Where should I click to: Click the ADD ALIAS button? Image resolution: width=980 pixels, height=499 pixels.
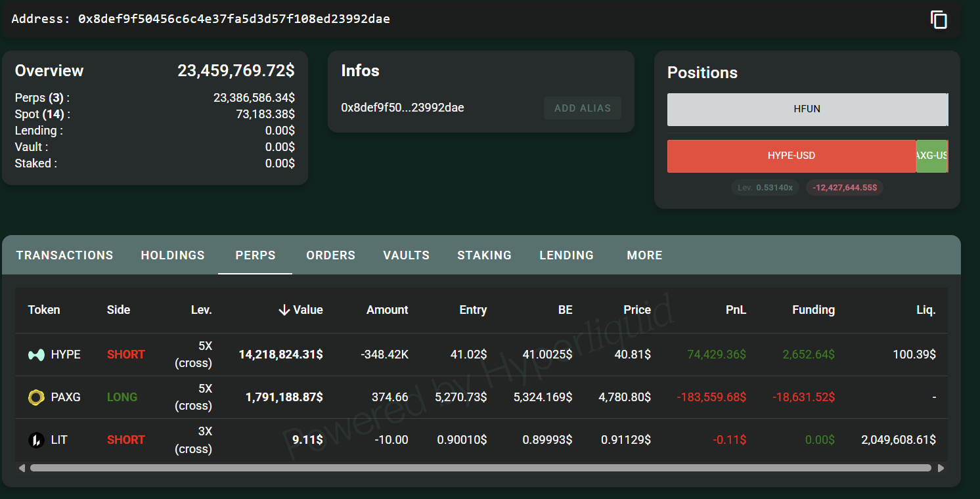[582, 108]
